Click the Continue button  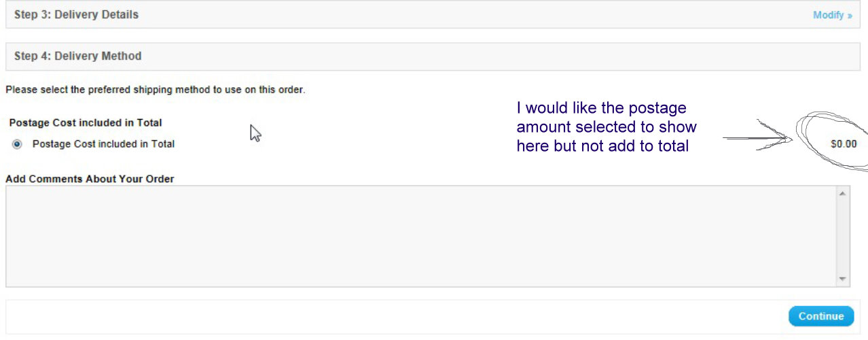coord(821,316)
